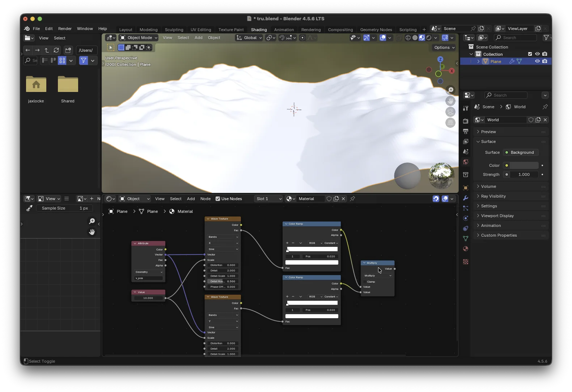Click the zoom magnifier icon in viewport
This screenshot has width=572, height=392.
450,90
